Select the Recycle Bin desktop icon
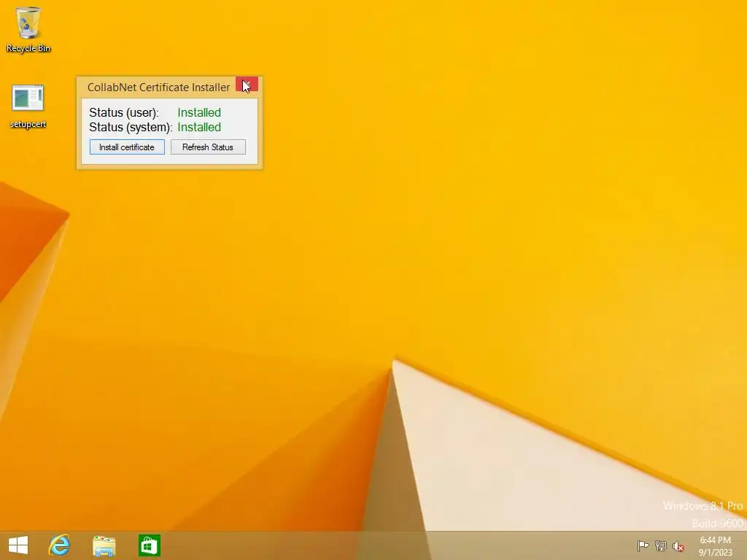 28,29
